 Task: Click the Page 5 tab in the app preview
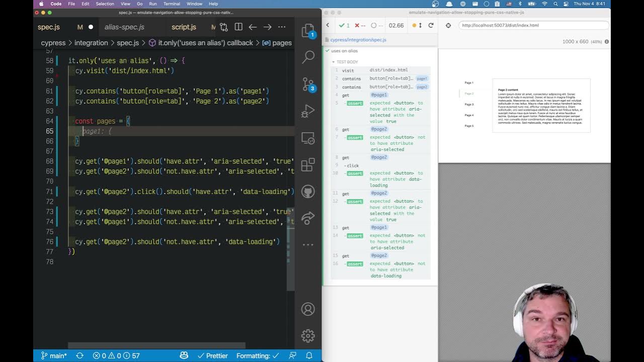pos(469,126)
